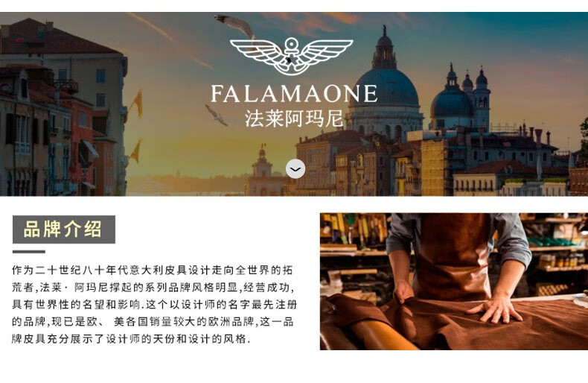Click the 法莱阿玛尼 Chinese brand name
This screenshot has height=383, width=588.
[x=294, y=118]
